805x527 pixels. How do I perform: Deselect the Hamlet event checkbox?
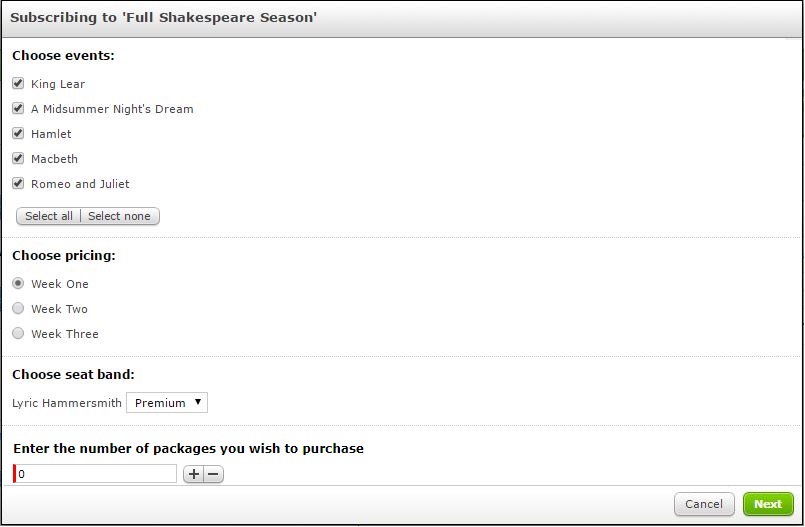click(18, 134)
